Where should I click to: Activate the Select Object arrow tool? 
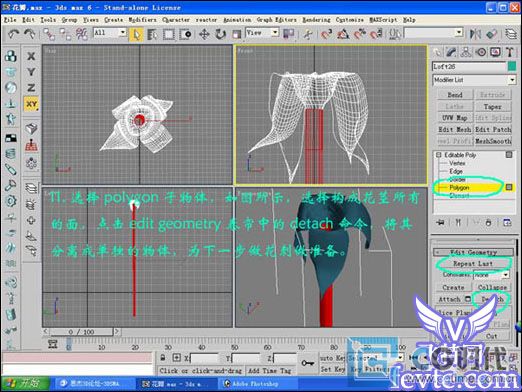click(x=136, y=34)
